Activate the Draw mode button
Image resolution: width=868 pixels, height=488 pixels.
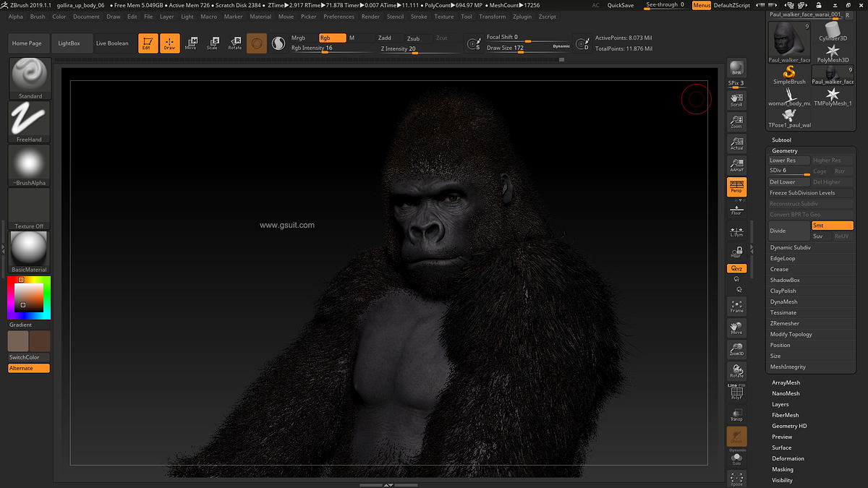(x=169, y=43)
